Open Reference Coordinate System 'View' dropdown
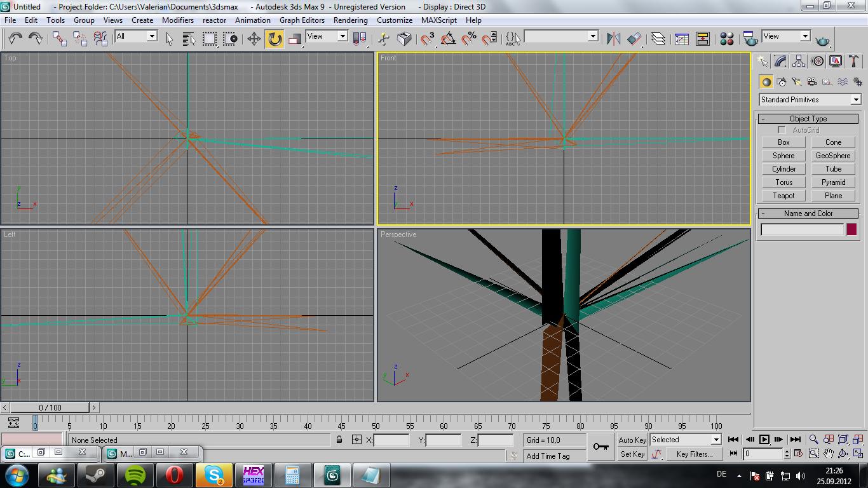The width and height of the screenshot is (868, 488). pos(342,36)
